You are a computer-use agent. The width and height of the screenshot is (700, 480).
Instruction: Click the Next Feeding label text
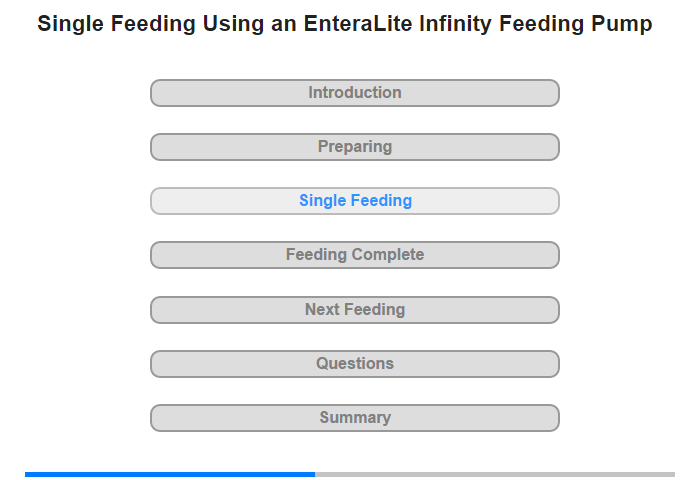tap(355, 310)
